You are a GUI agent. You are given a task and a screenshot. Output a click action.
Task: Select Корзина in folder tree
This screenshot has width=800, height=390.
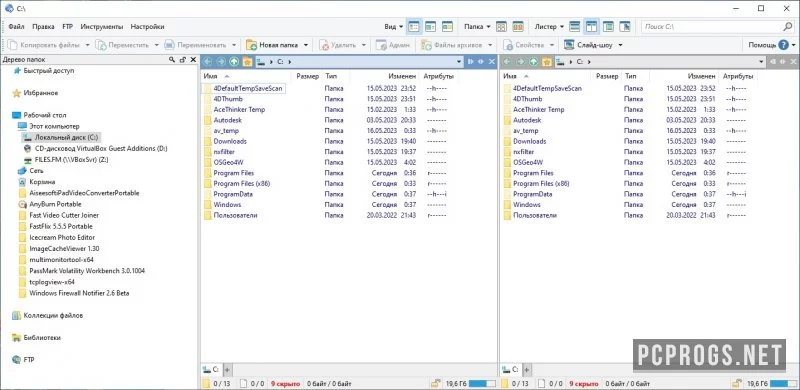point(42,182)
